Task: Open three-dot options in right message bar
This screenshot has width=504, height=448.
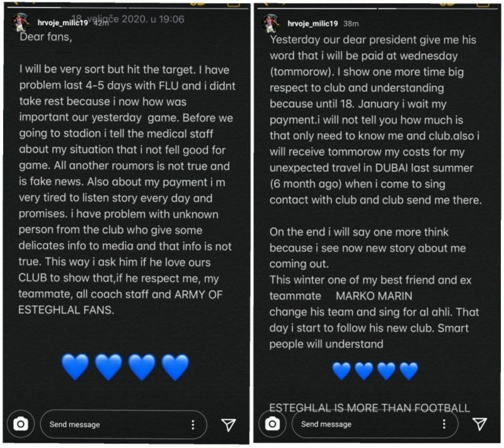Action: (444, 424)
